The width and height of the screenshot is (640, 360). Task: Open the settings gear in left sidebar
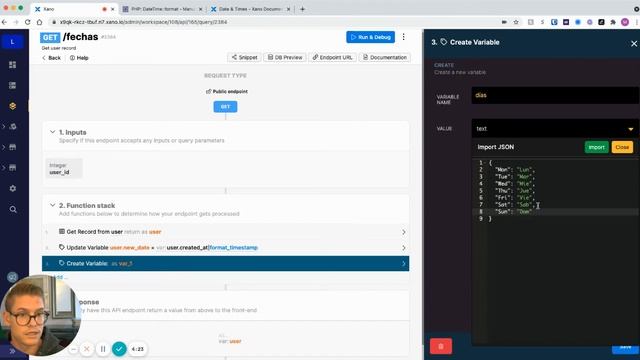click(x=13, y=189)
